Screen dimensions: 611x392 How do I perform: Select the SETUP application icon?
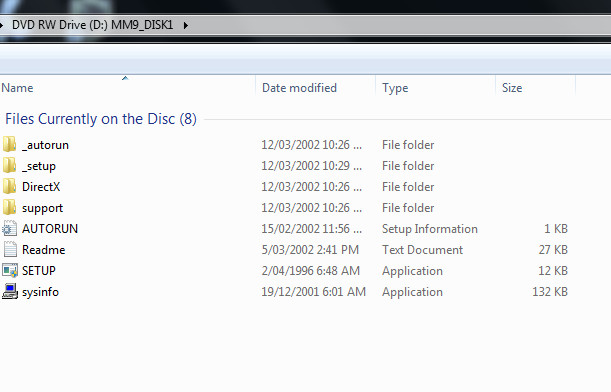(10, 271)
